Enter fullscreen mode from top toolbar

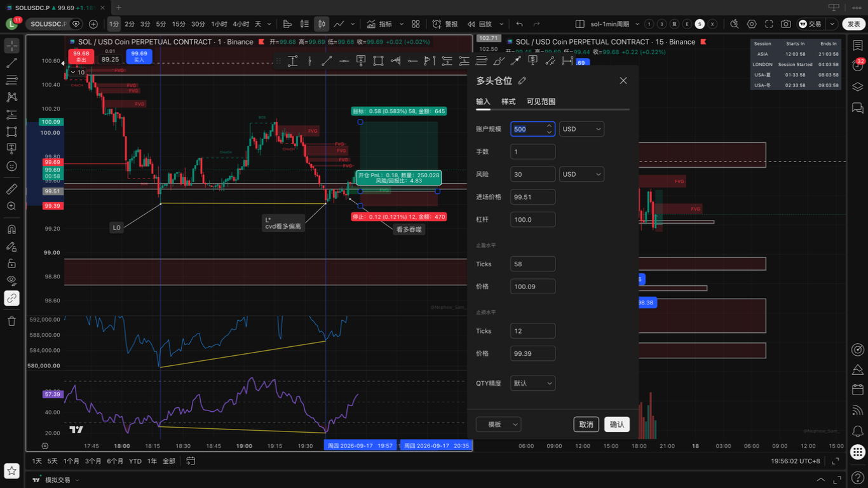click(769, 24)
